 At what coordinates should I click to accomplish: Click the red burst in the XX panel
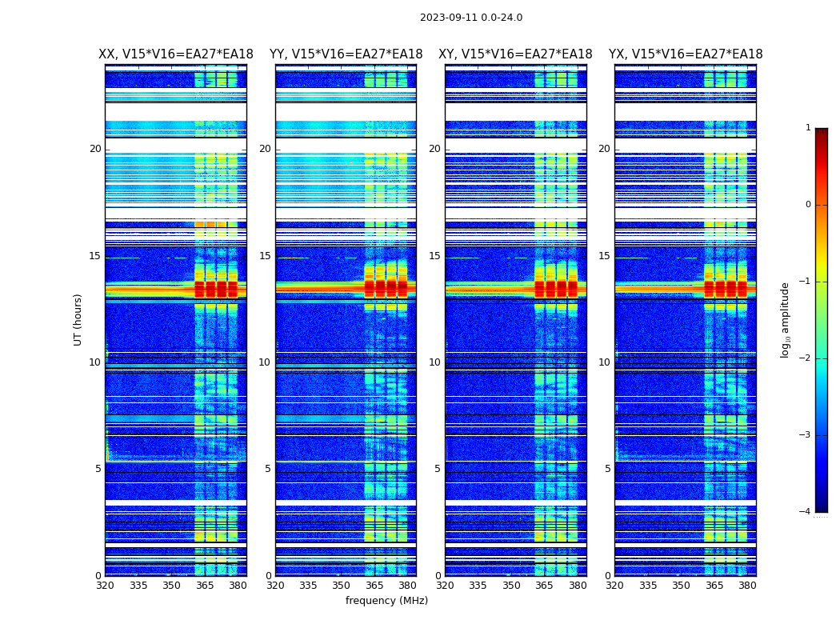pyautogui.click(x=216, y=290)
